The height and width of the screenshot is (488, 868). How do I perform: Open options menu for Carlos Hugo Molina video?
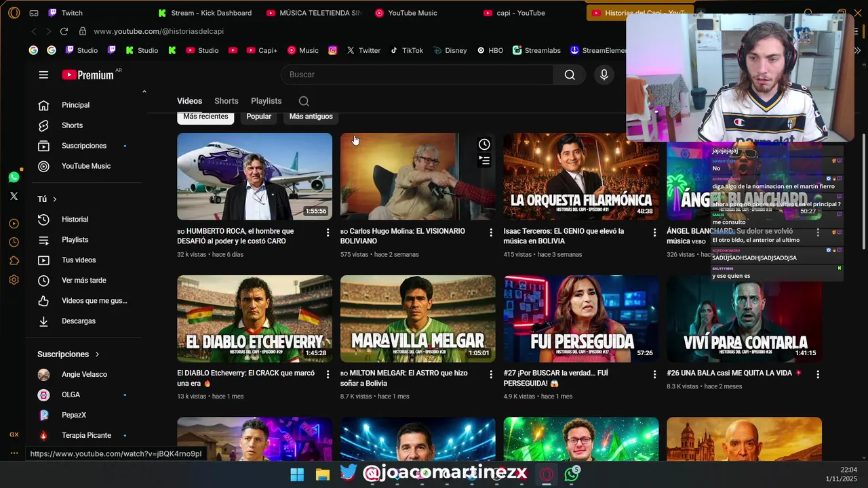click(x=491, y=232)
